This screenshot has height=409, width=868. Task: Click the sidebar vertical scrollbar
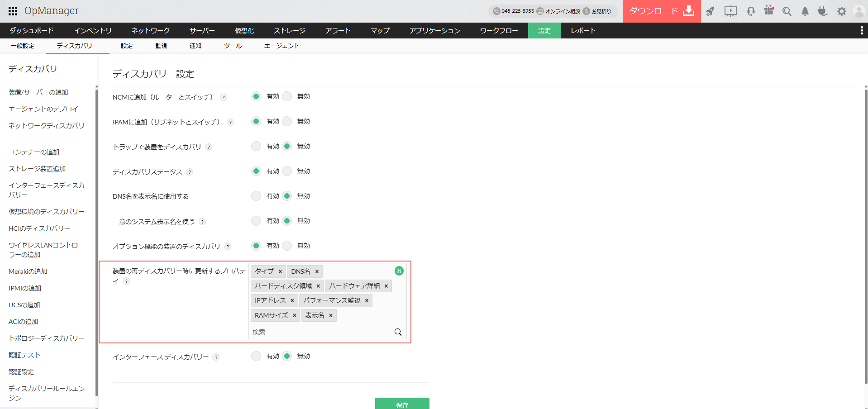[96, 242]
